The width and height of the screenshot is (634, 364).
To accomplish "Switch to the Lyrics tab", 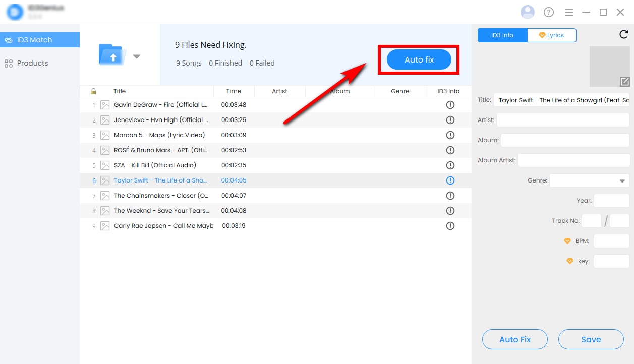I will click(552, 35).
